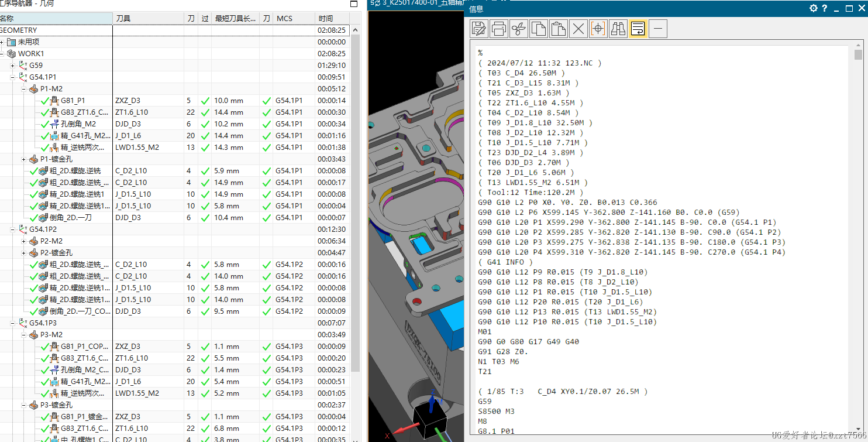Viewport: 868px width, 442px height.
Task: Sort by the 名称 column header
Action: (x=56, y=19)
